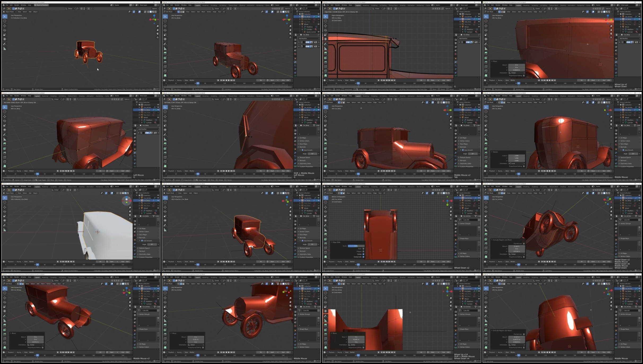Enable the Even checkbox in Edge Slide panel
Viewport: 643px width, 364px height.
[x=363, y=249]
